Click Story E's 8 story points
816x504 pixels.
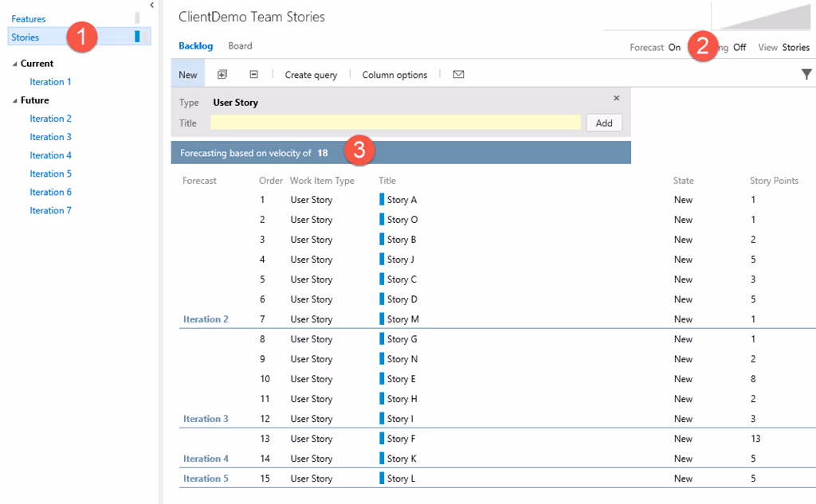click(x=753, y=379)
